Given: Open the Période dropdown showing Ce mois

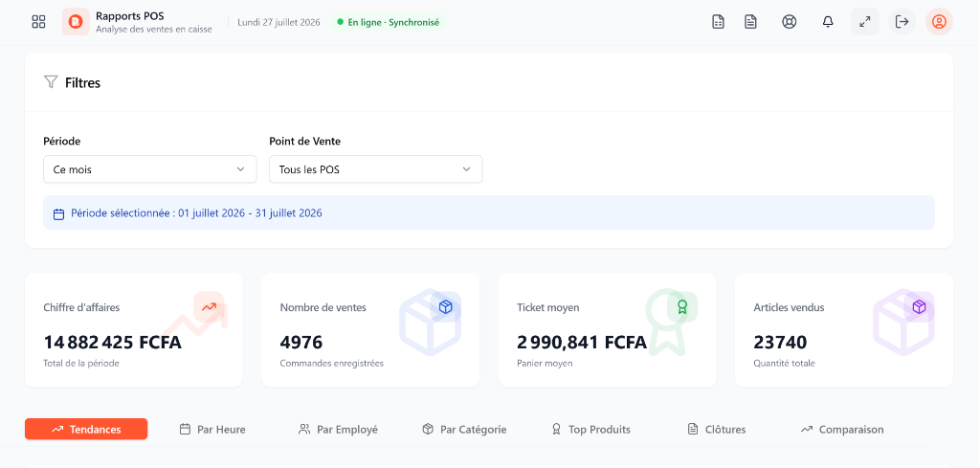Looking at the screenshot, I should point(150,169).
